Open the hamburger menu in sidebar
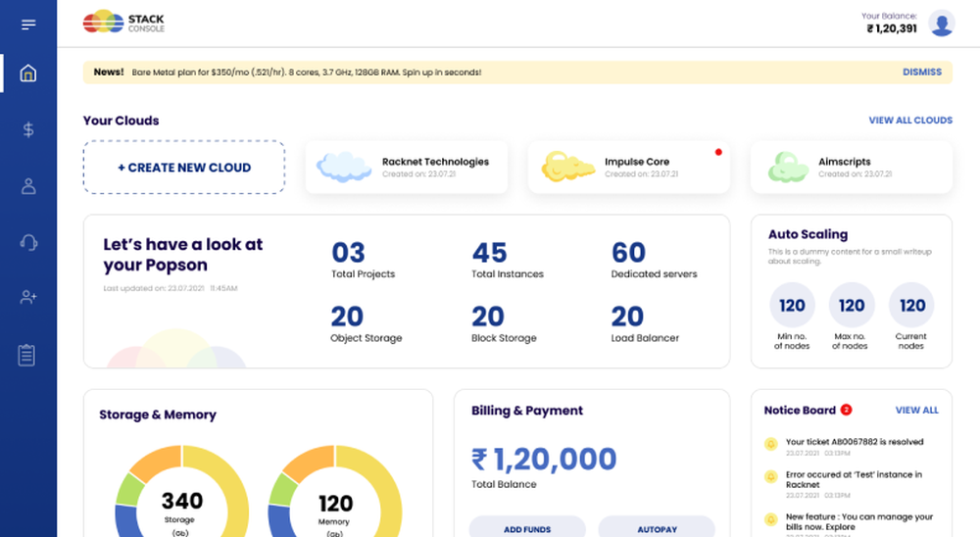 28,24
